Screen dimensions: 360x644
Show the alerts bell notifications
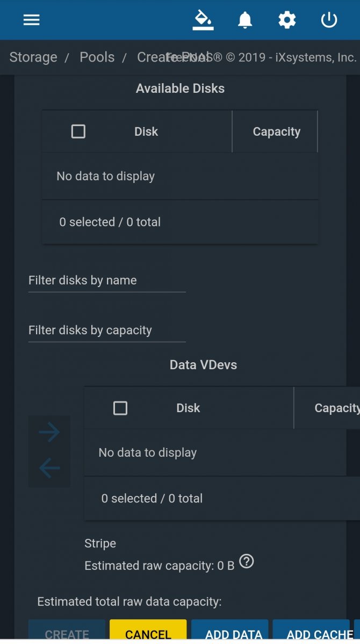pos(245,20)
